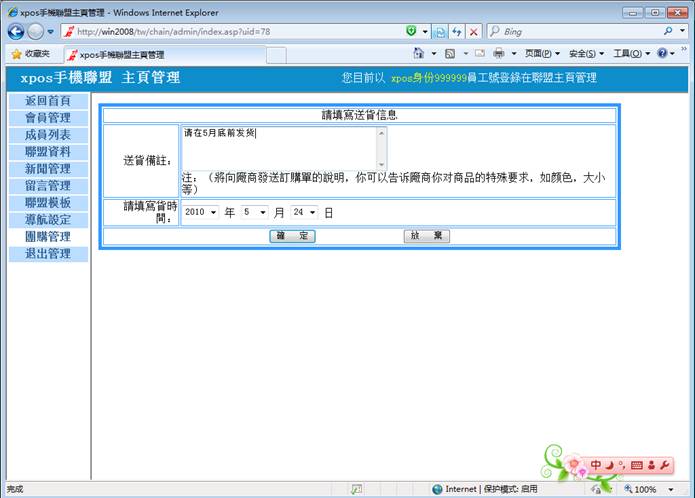This screenshot has height=498, width=695.
Task: Open the 團購管理 sidebar menu item
Action: click(47, 237)
